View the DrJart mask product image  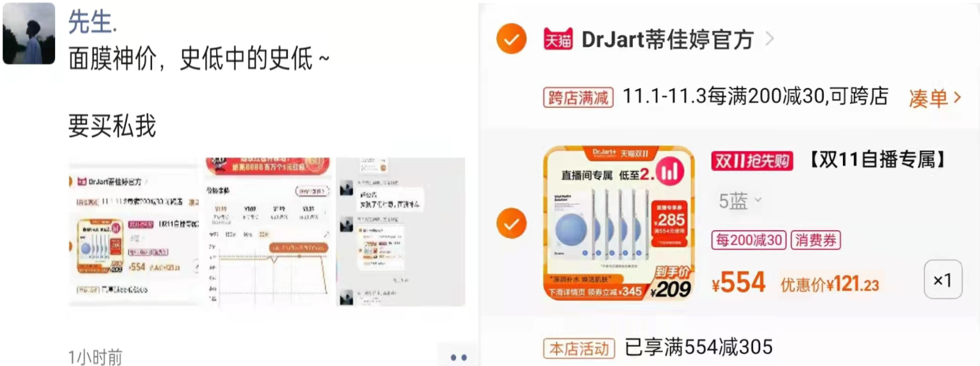coord(619,223)
